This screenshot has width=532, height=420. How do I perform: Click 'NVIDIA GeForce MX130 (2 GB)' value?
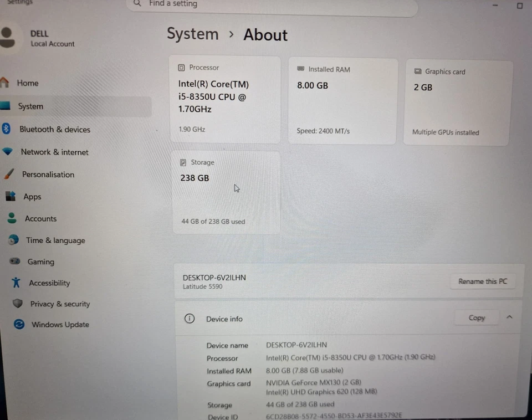(x=314, y=382)
